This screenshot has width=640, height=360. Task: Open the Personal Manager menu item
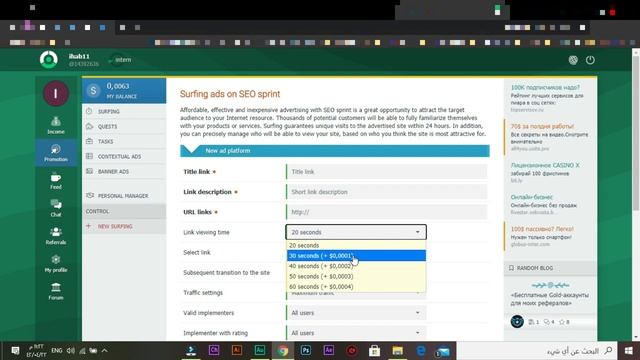coord(124,196)
